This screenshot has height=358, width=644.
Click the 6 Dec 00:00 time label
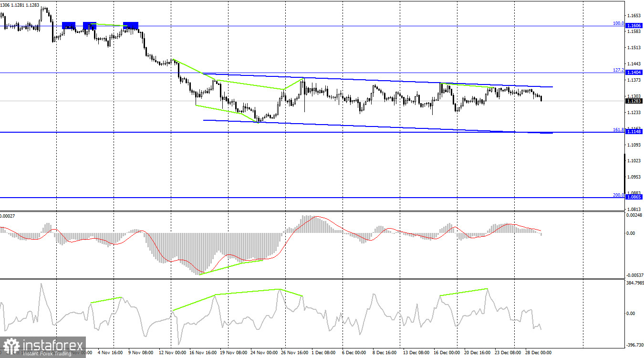coord(354,353)
